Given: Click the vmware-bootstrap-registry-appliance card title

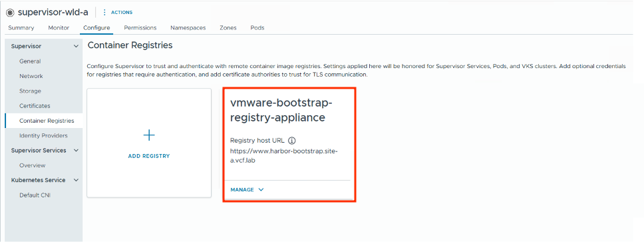Looking at the screenshot, I should [281, 110].
